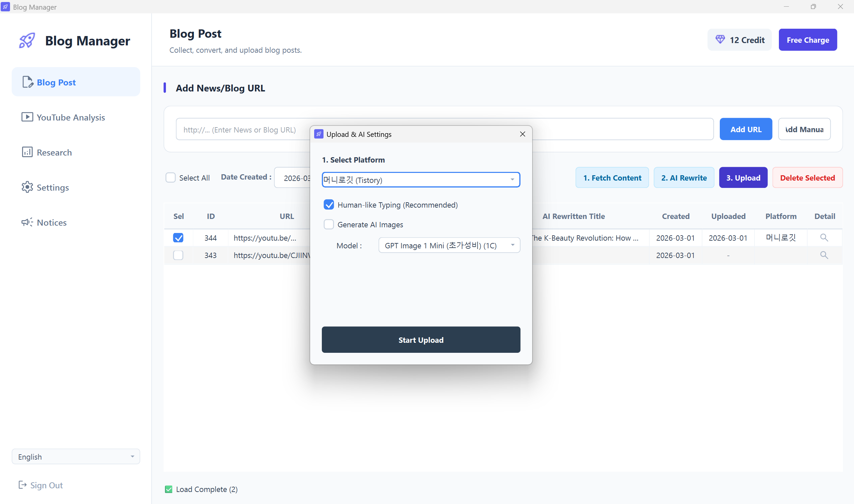Disable Human-like Typing checkbox

(x=329, y=205)
